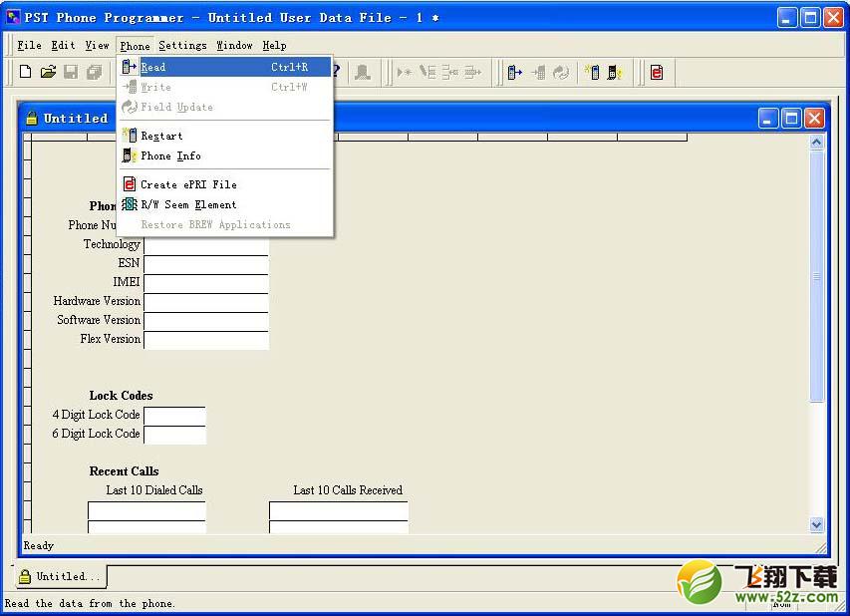Viewport: 850px width, 616px height.
Task: Choose Restore BREW Applications menu entry
Action: pyautogui.click(x=224, y=224)
